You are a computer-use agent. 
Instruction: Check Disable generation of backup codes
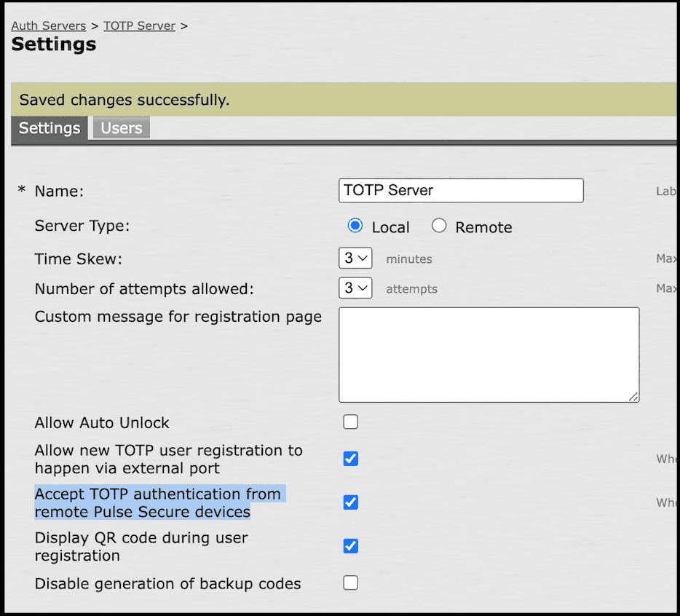[x=350, y=583]
